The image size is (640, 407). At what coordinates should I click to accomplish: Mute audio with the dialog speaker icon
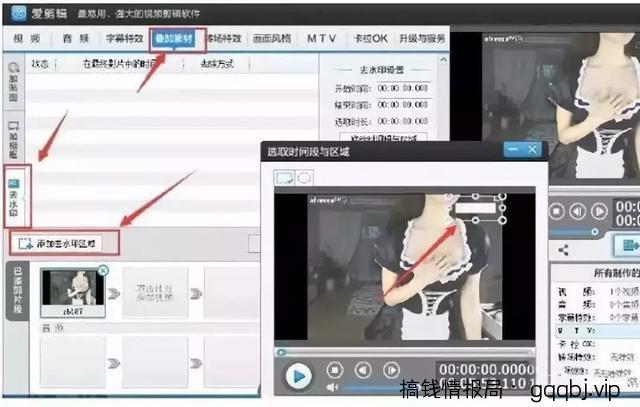[332, 387]
